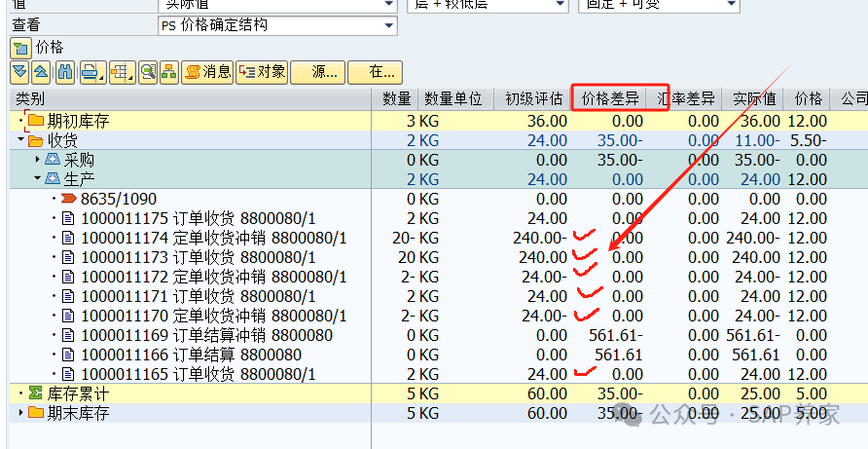Open Find with the binoculars icon

point(65,72)
